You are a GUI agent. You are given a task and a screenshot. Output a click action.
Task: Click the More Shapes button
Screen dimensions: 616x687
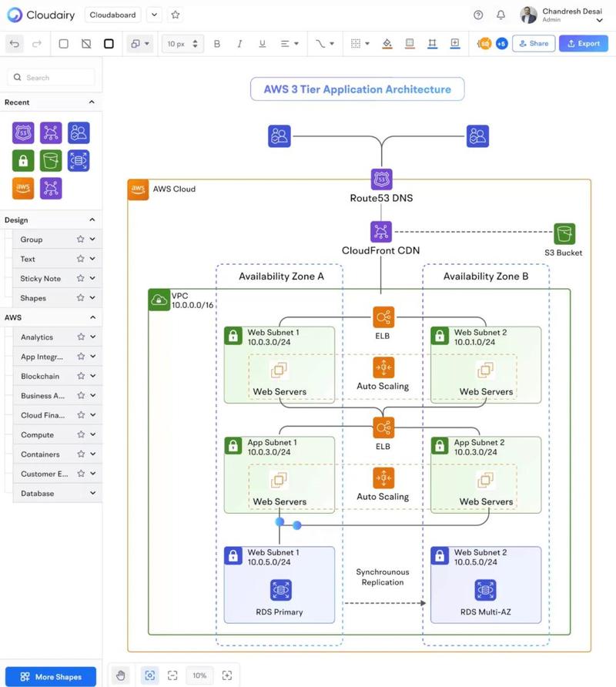click(x=51, y=677)
